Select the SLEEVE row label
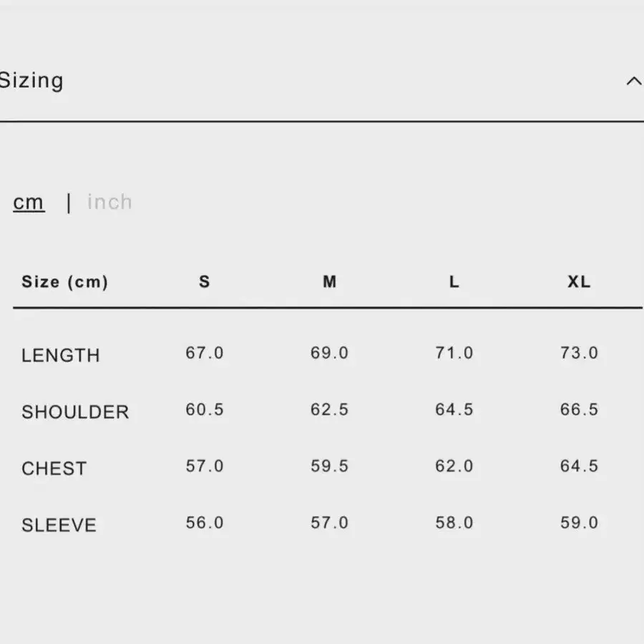The width and height of the screenshot is (644, 644). point(59,525)
